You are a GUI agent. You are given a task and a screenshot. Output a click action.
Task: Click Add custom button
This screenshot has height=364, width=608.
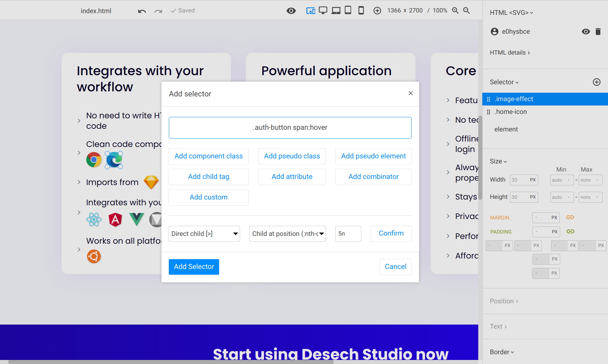pos(209,198)
